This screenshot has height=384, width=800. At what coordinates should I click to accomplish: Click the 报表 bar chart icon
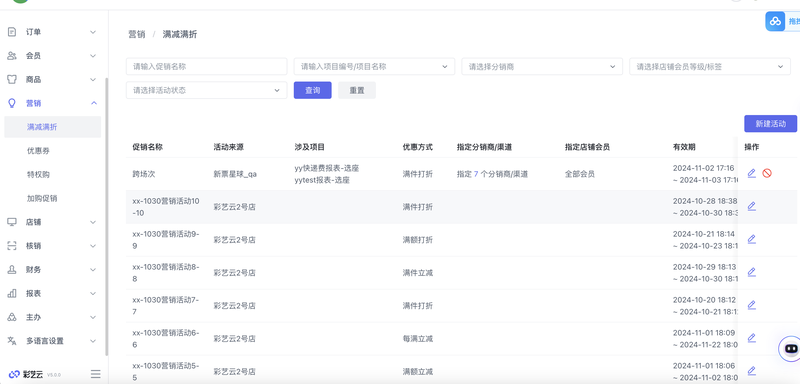click(x=12, y=293)
